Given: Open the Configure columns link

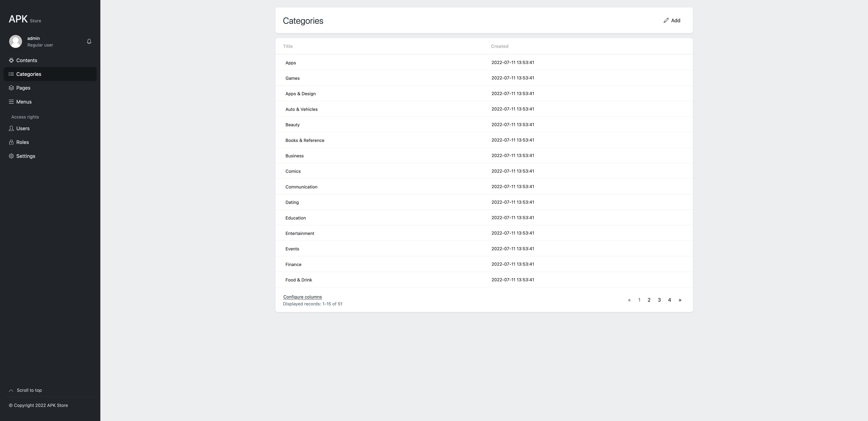Looking at the screenshot, I should click(x=302, y=297).
